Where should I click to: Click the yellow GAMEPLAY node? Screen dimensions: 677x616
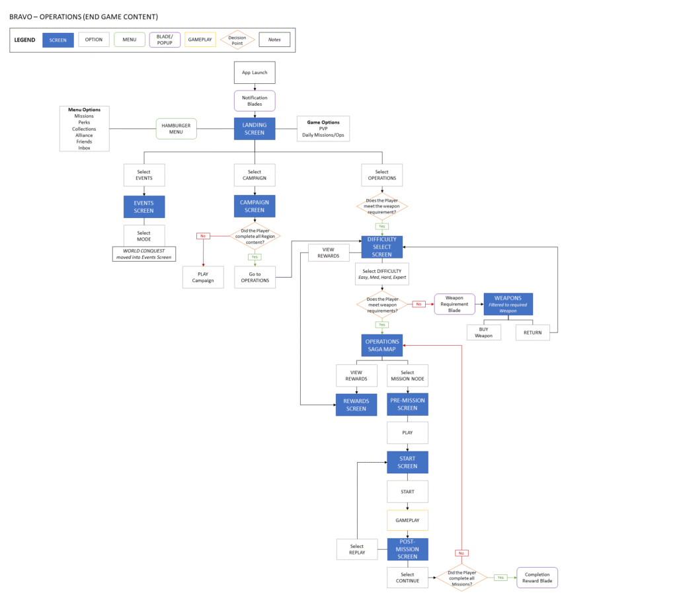pos(407,520)
